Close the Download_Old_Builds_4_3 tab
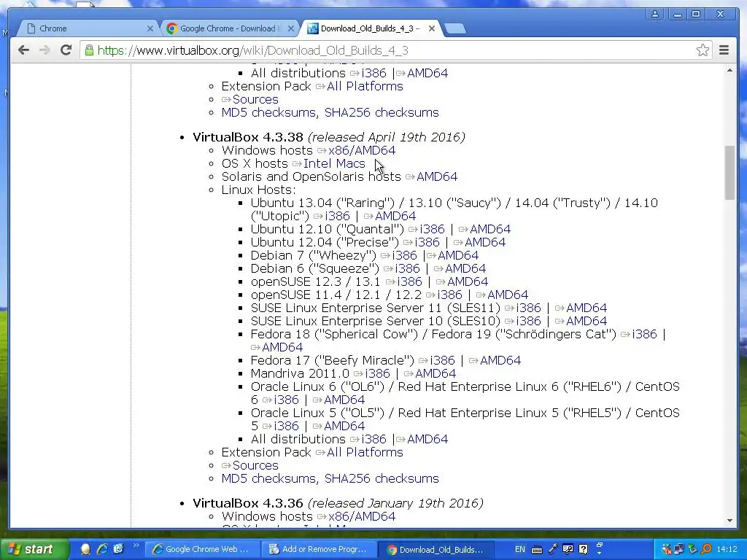The image size is (747, 560). pyautogui.click(x=432, y=28)
